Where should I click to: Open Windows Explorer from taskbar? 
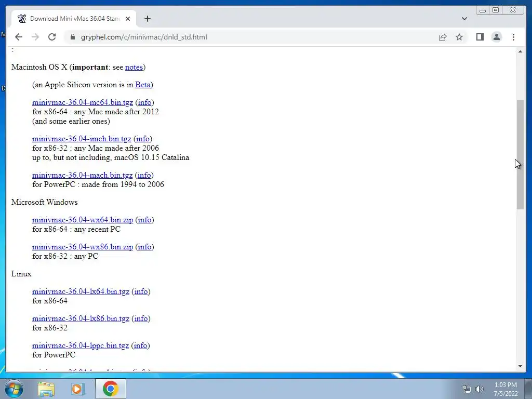(x=46, y=389)
